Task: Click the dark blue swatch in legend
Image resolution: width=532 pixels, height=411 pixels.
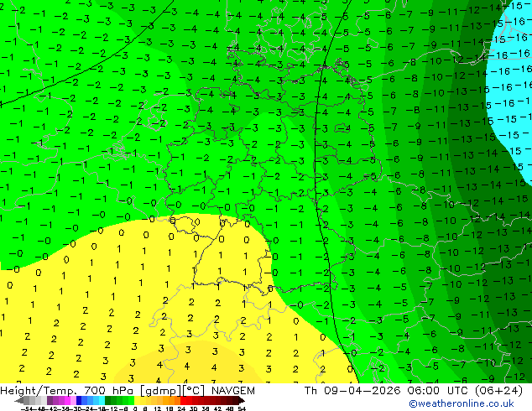Action: [79, 401]
